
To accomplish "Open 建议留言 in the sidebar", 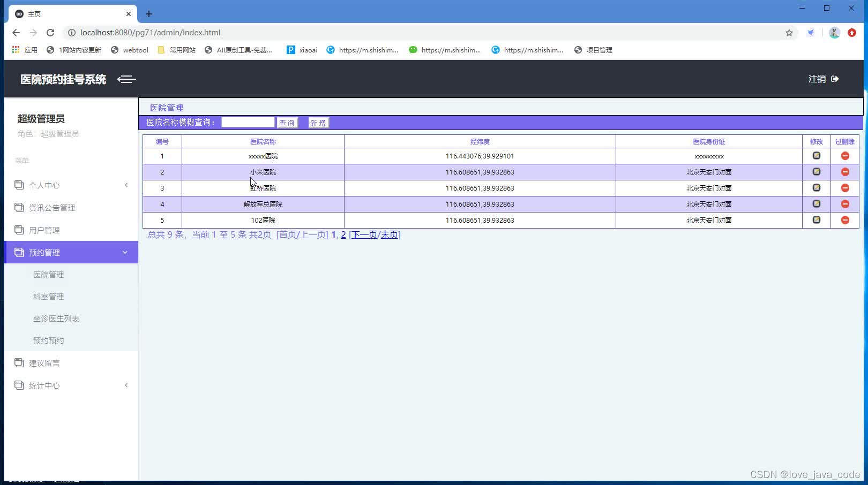I will (x=71, y=363).
